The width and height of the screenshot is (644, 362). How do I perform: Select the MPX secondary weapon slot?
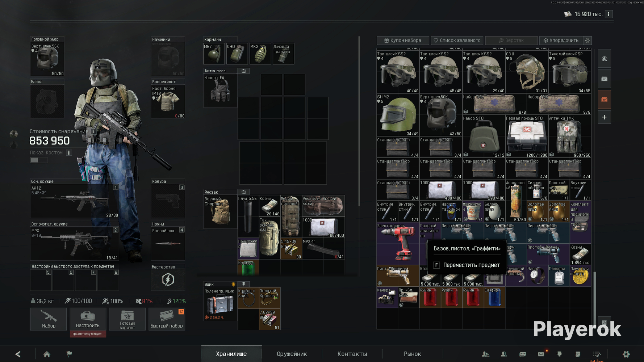[75, 244]
